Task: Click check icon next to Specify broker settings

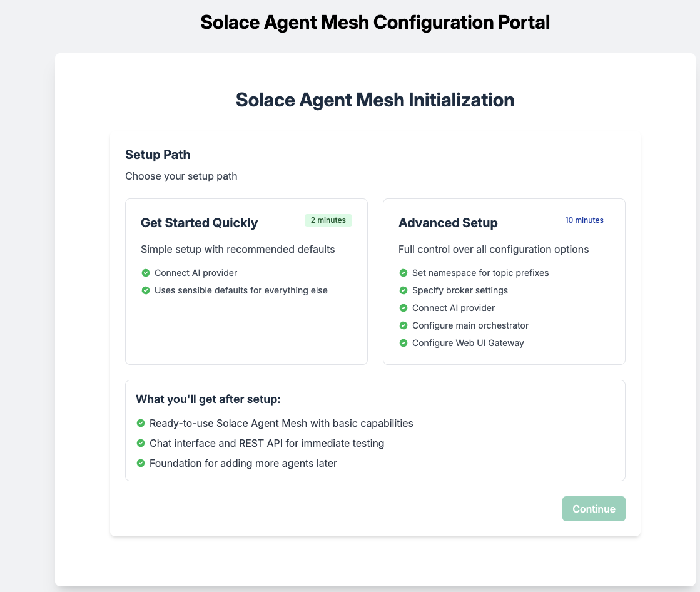Action: click(403, 290)
